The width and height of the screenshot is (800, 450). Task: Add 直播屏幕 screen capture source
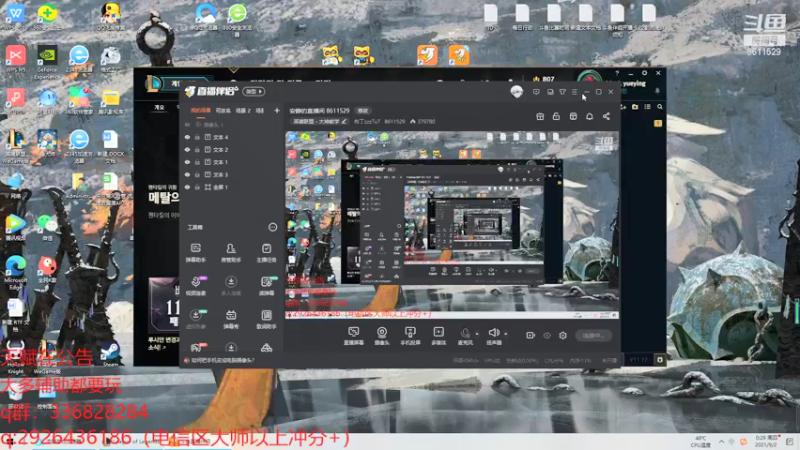click(x=353, y=336)
